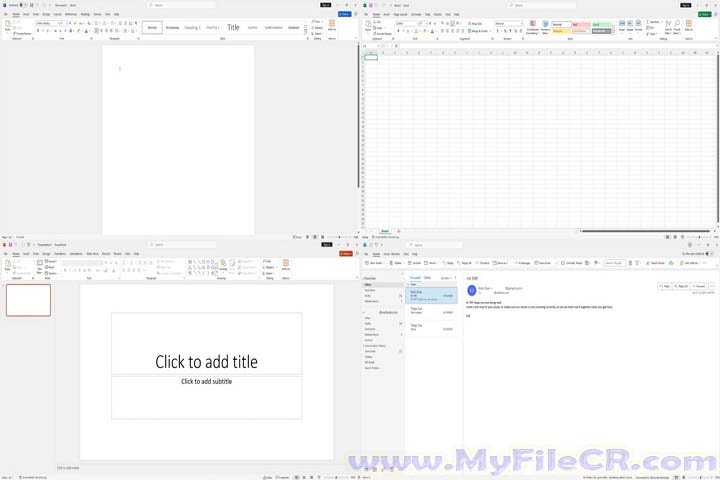Click Merge & Center in Excel
720x480 pixels.
tap(479, 31)
